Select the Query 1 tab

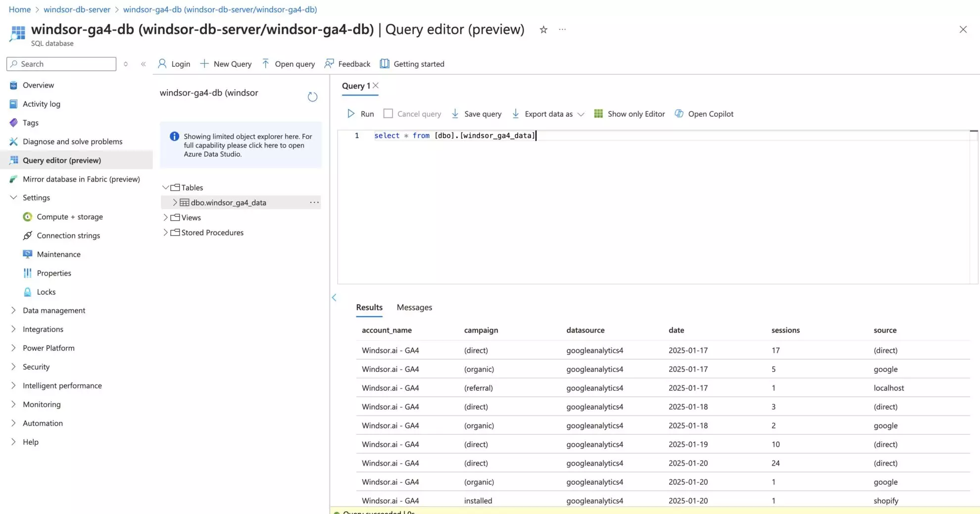(356, 86)
